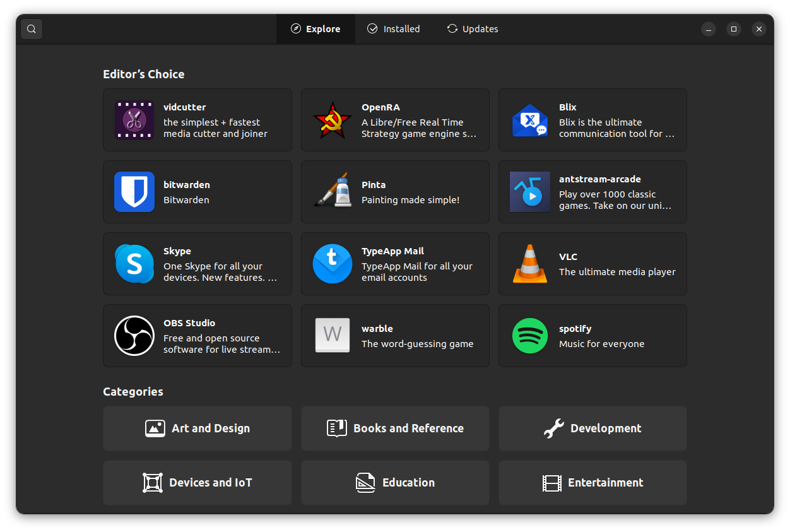Select the Spotify app icon
This screenshot has height=532, width=790.
530,336
